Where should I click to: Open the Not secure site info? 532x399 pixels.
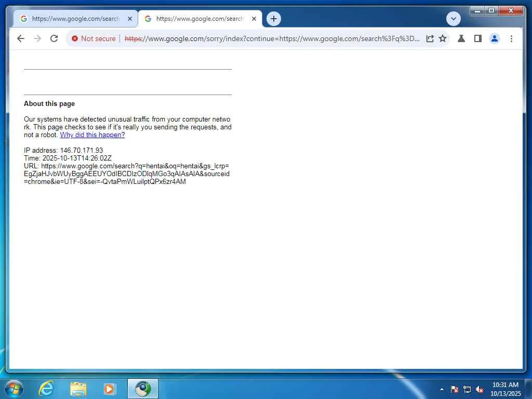(94, 38)
